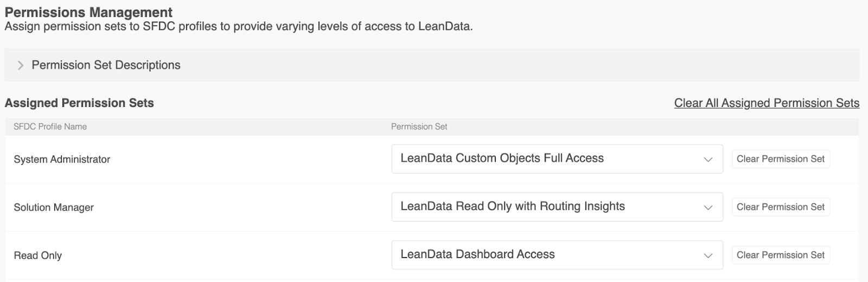This screenshot has width=868, height=282.
Task: Select the Solution Manager profile name
Action: pyautogui.click(x=54, y=208)
